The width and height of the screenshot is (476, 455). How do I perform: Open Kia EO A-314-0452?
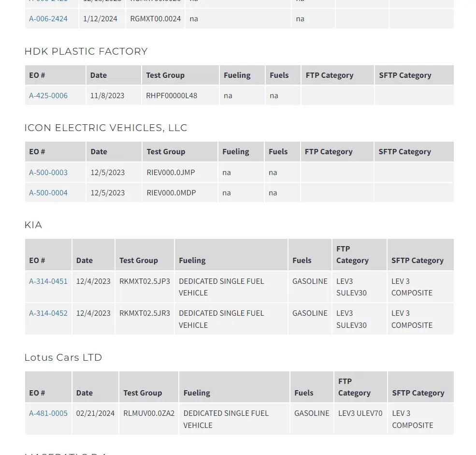(48, 313)
